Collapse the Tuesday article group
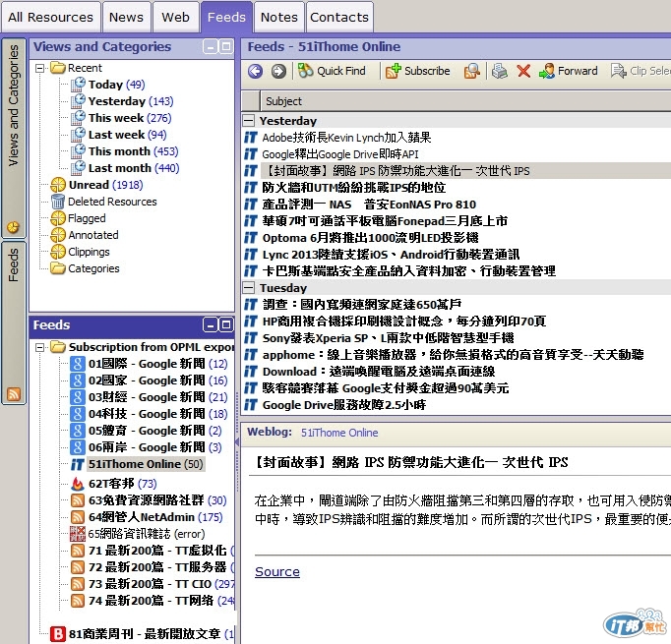 249,288
